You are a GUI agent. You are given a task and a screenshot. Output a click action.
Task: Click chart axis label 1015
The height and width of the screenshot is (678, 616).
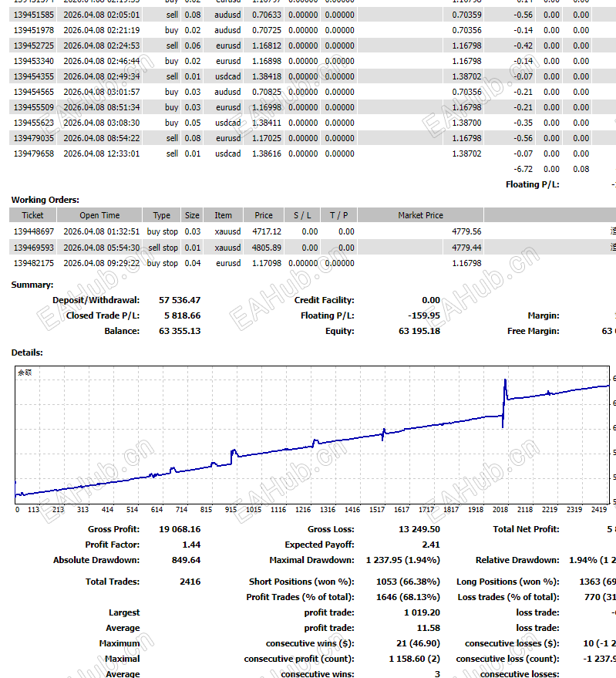(x=254, y=510)
